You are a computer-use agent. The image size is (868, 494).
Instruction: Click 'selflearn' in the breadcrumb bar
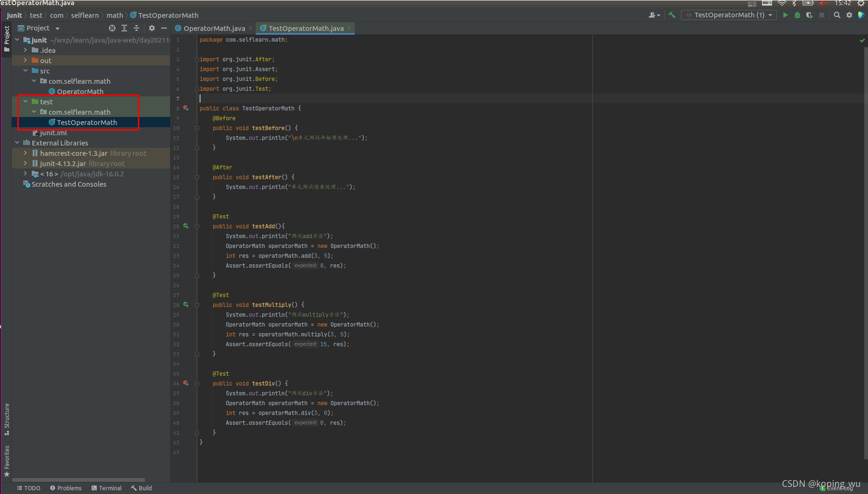click(85, 15)
